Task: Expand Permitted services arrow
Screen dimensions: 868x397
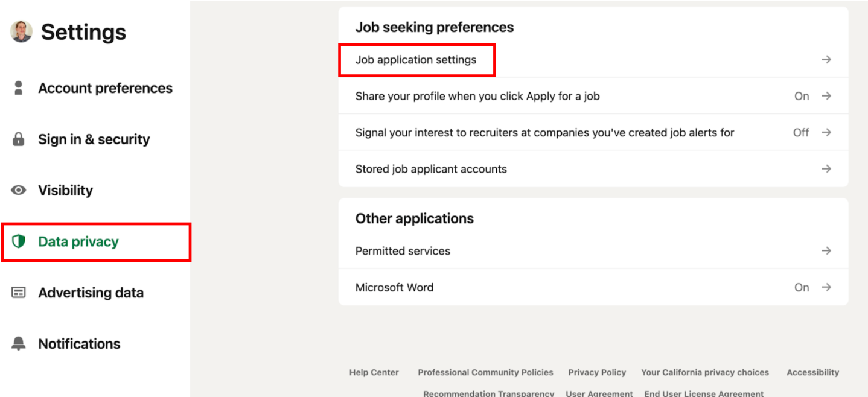Action: point(826,251)
